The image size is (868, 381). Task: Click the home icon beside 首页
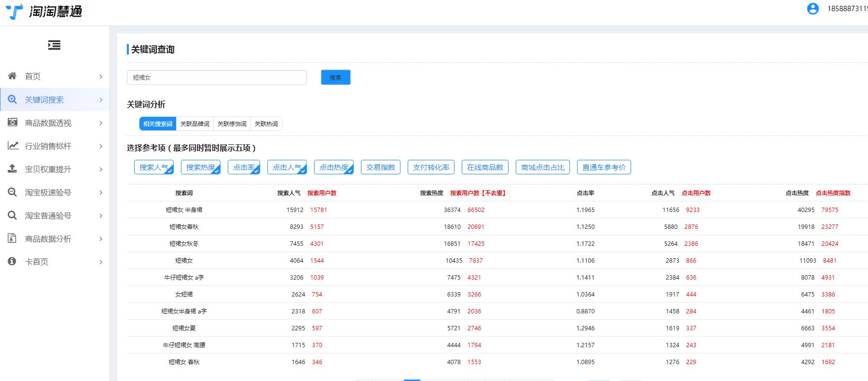13,76
